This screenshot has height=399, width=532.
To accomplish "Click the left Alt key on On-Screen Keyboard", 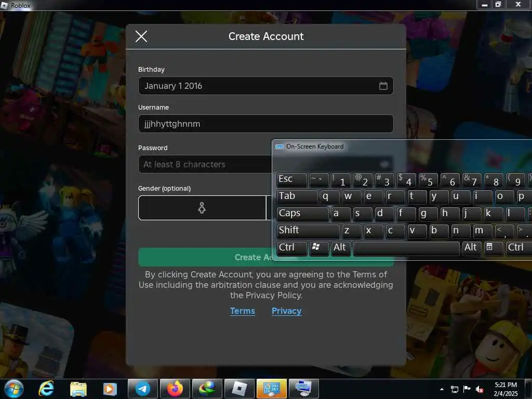I will click(341, 248).
